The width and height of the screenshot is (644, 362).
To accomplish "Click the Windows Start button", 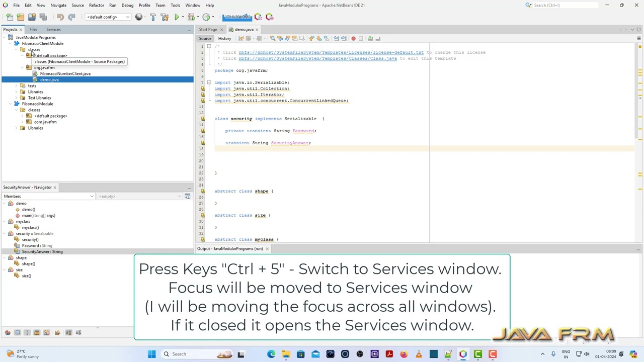I will point(151,354).
